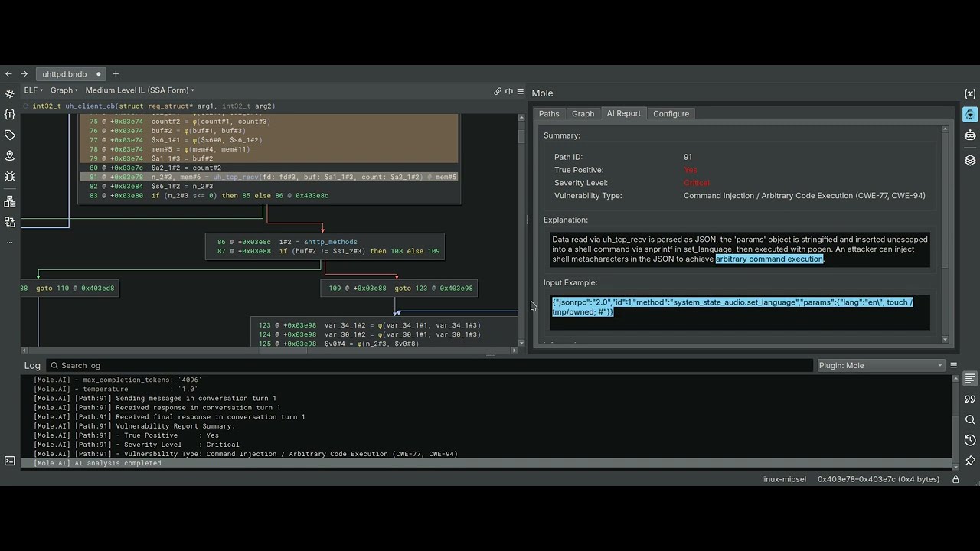Open the Plugin: Mole dropdown

pyautogui.click(x=879, y=365)
